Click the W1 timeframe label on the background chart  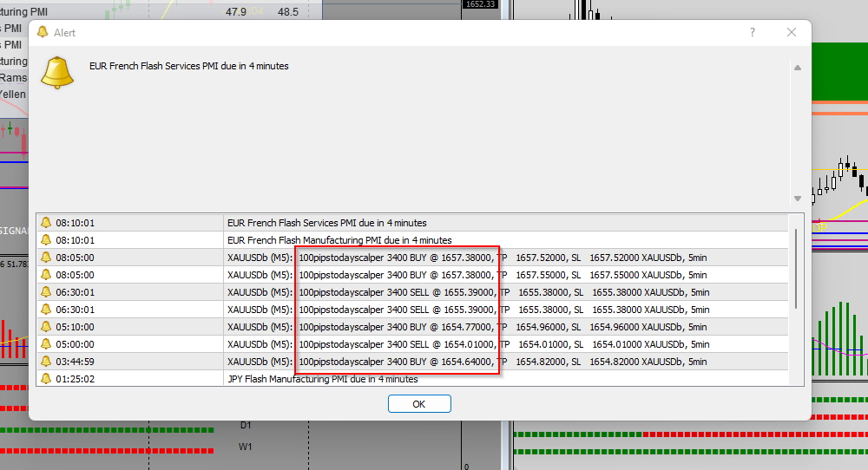(x=246, y=447)
